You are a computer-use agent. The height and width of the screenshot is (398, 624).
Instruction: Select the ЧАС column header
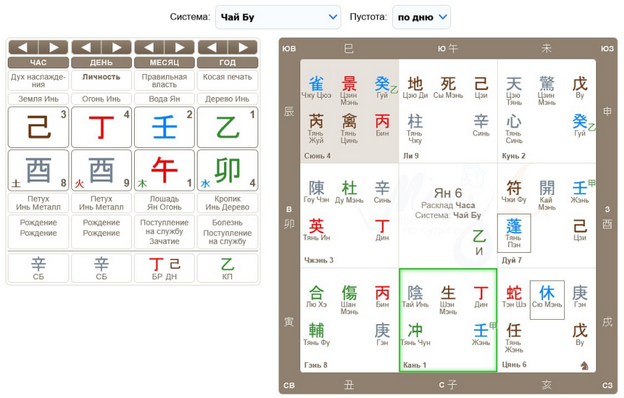click(x=38, y=62)
